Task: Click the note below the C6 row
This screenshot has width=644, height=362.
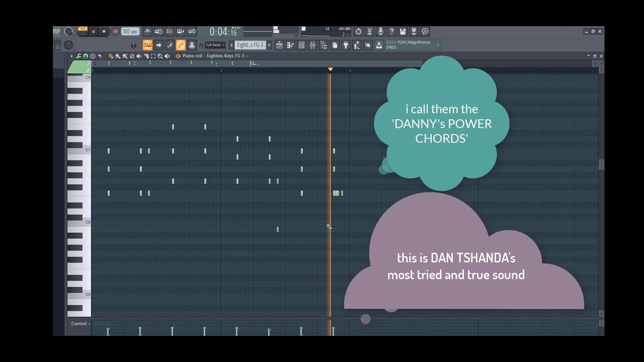Action: coord(278,229)
